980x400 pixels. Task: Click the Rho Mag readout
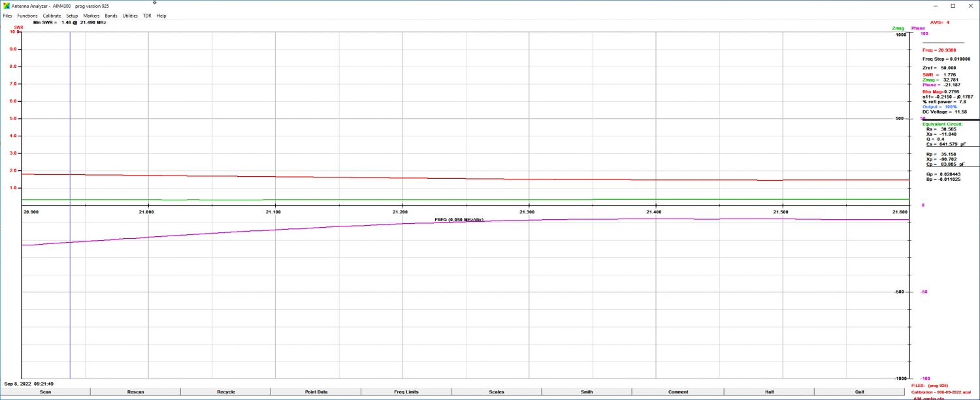tap(941, 92)
